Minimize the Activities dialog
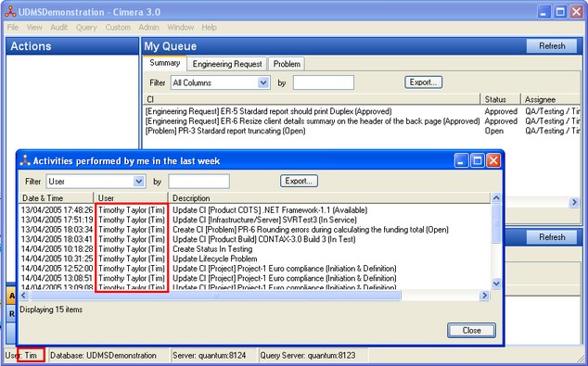 tap(461, 160)
